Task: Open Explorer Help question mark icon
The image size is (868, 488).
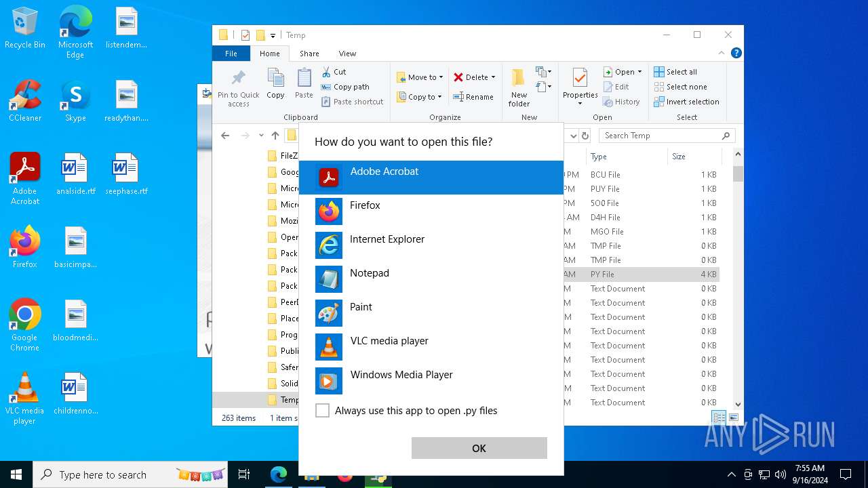Action: pos(736,53)
